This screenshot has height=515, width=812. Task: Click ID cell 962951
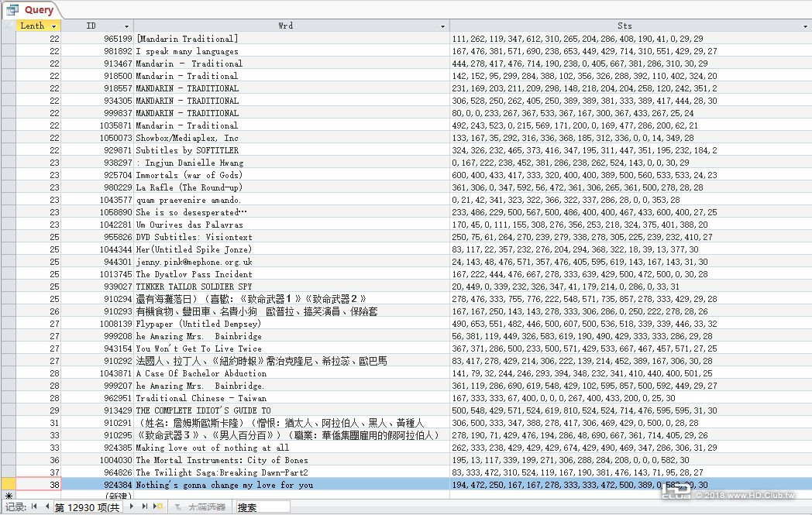[98, 399]
